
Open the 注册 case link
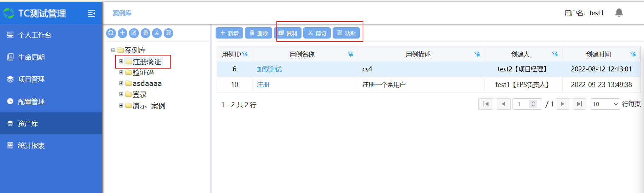pos(263,85)
